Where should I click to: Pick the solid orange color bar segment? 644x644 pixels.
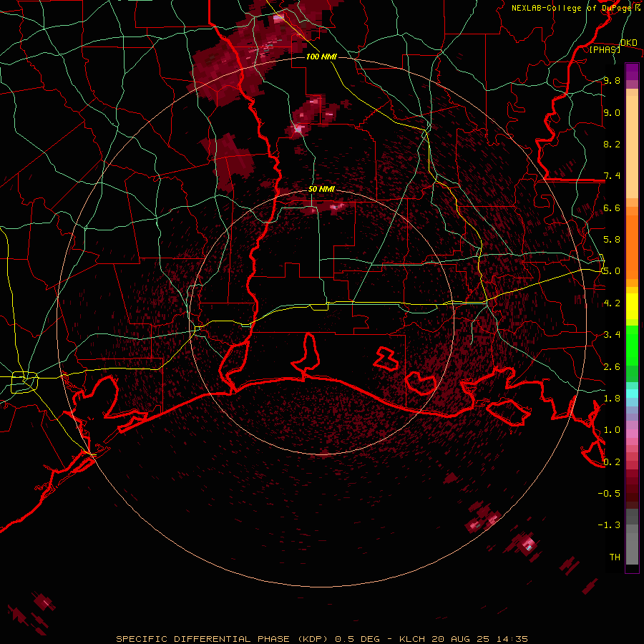point(632,248)
